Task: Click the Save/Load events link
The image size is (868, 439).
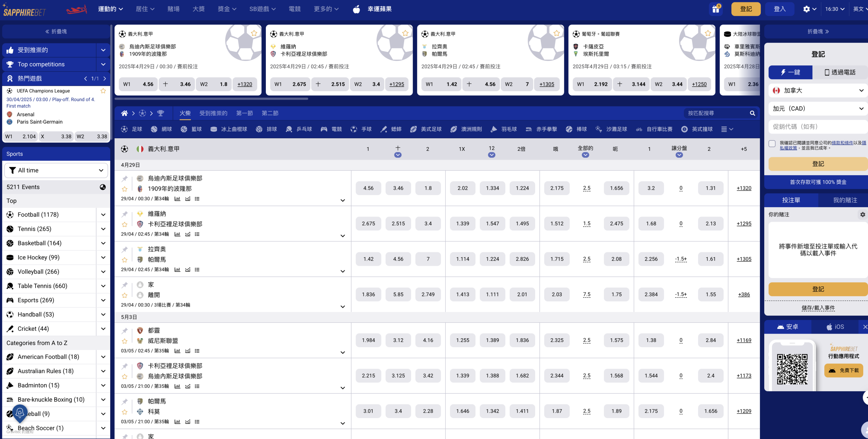Action: coord(818,308)
